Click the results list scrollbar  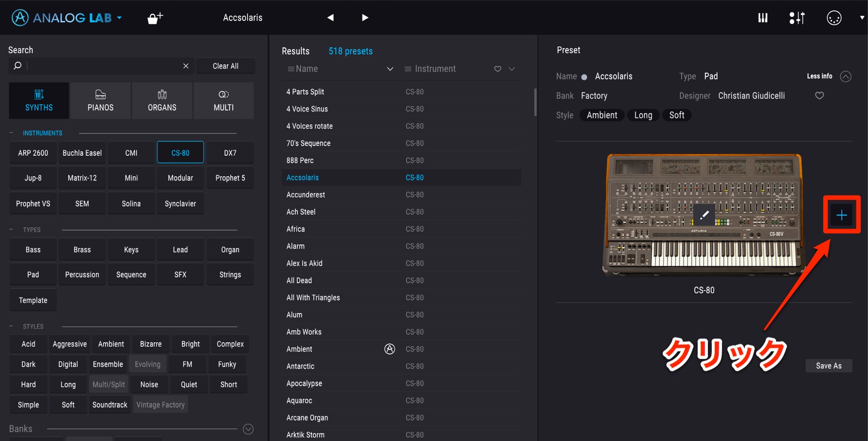[x=535, y=102]
